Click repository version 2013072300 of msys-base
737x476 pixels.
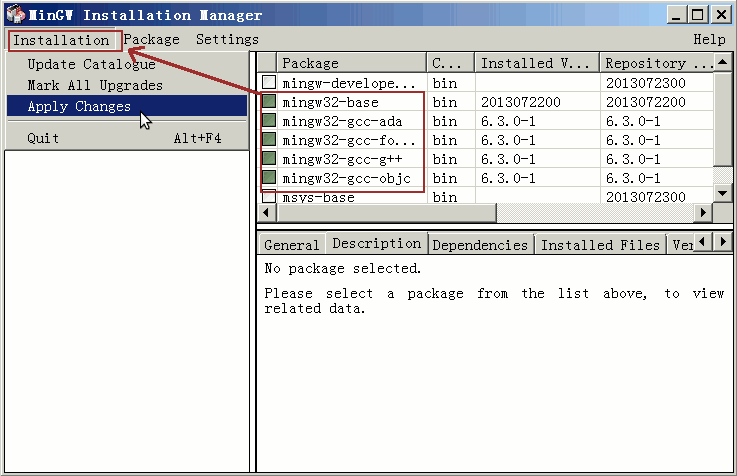(x=646, y=197)
